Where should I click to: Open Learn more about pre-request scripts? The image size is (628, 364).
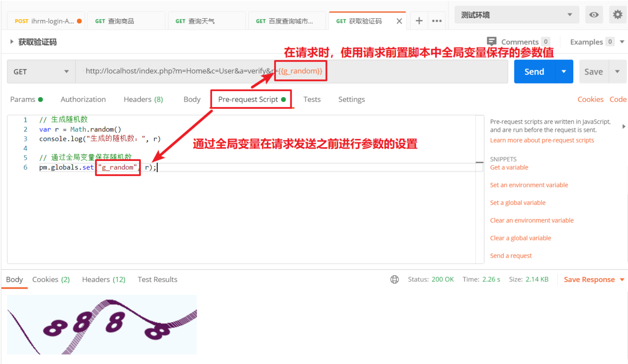pyautogui.click(x=542, y=140)
